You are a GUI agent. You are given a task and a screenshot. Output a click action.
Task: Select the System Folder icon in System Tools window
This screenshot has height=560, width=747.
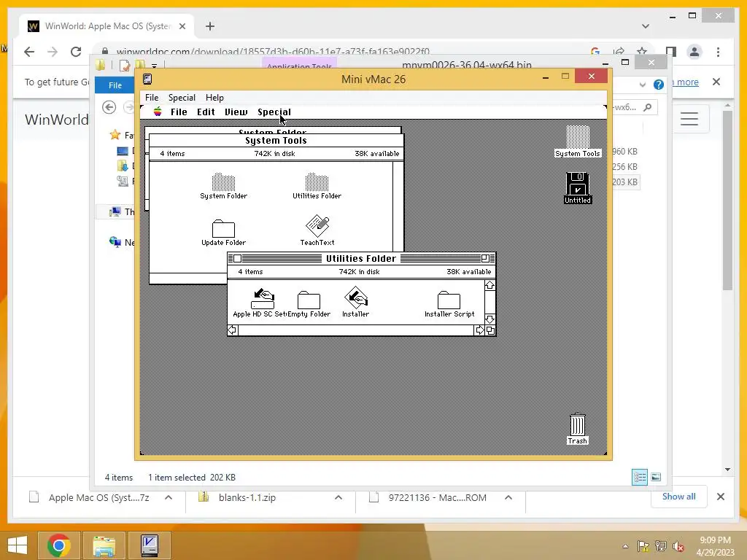pyautogui.click(x=223, y=186)
